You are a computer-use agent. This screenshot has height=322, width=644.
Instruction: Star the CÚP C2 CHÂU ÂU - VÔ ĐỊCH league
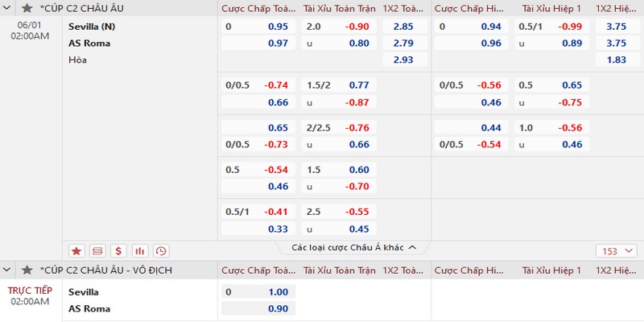click(27, 270)
